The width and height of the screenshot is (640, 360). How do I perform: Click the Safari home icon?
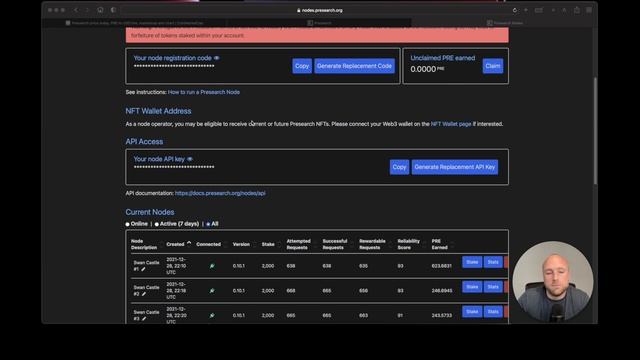click(100, 10)
